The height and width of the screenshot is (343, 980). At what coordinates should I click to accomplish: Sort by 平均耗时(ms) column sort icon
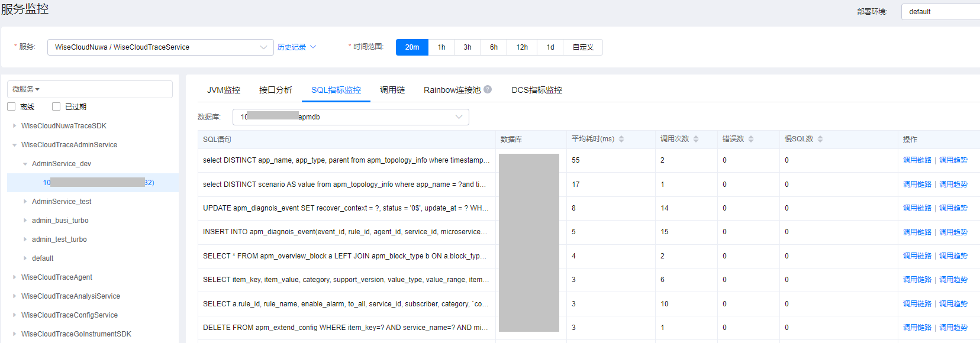[621, 139]
